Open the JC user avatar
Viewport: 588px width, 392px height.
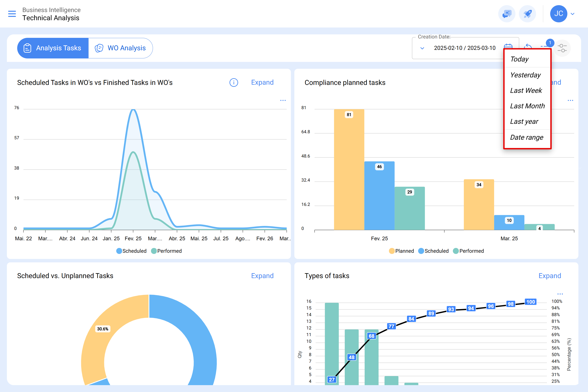click(x=559, y=14)
